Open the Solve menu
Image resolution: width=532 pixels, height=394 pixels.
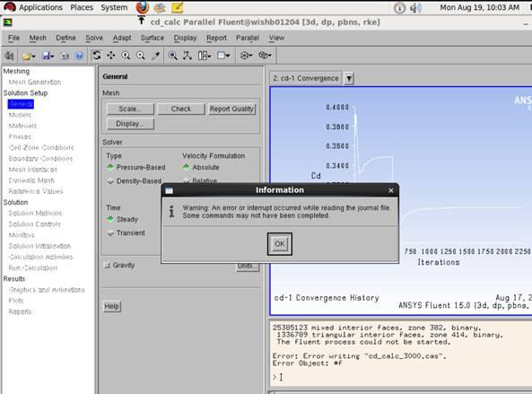pos(94,38)
